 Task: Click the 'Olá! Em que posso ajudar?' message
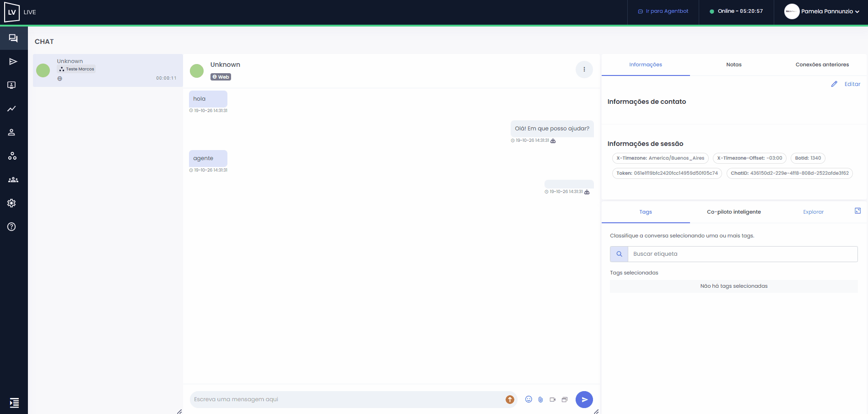click(552, 129)
